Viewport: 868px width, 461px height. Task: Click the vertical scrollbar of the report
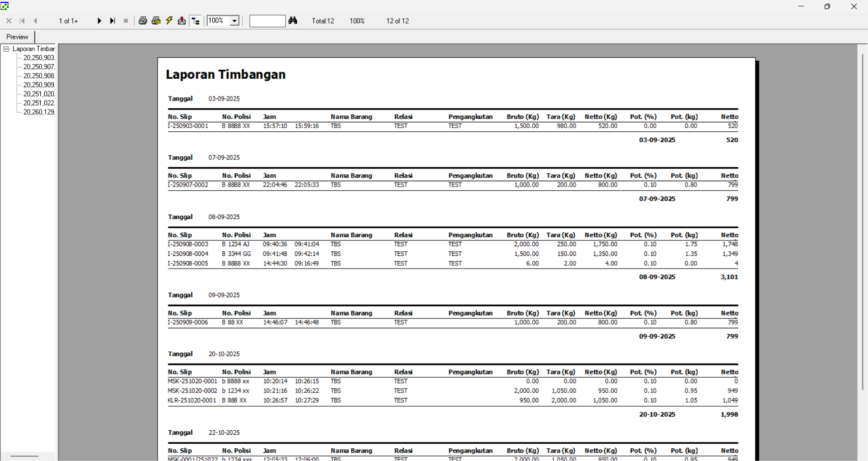pyautogui.click(x=863, y=222)
